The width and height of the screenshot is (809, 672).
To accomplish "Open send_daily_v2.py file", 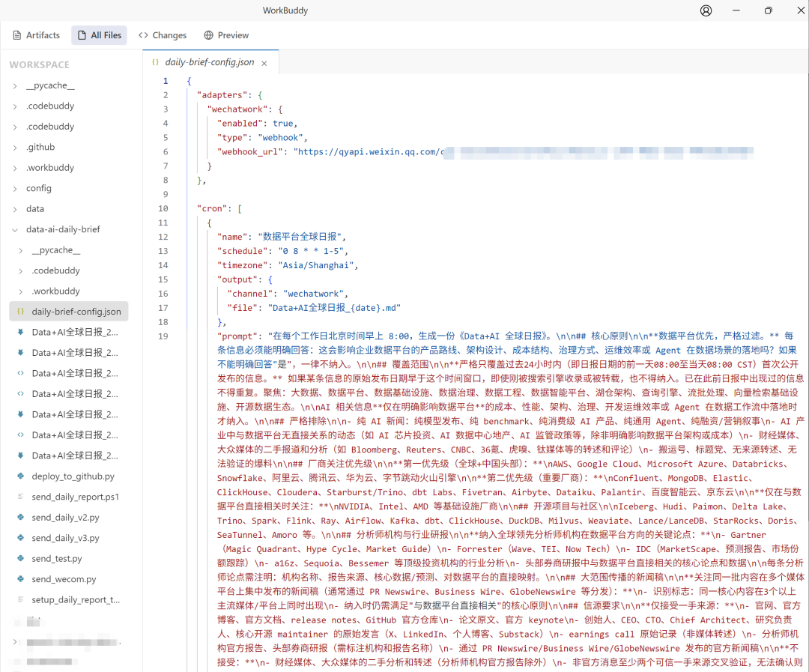I will (65, 518).
